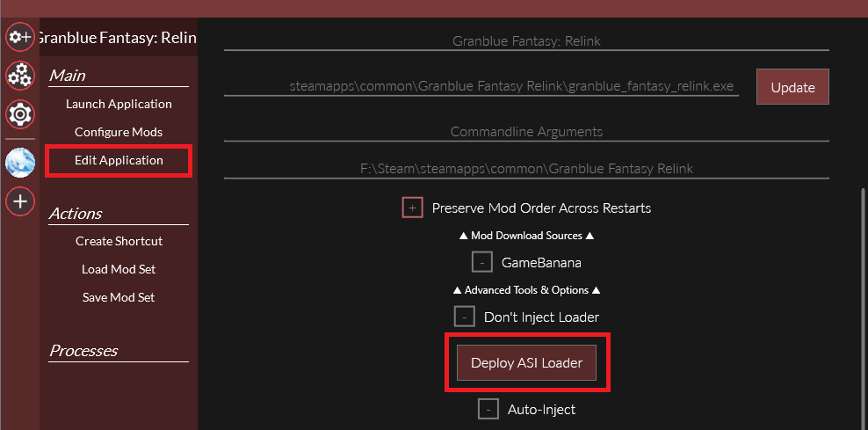Toggle the Don't Inject Loader checkbox

(x=465, y=317)
